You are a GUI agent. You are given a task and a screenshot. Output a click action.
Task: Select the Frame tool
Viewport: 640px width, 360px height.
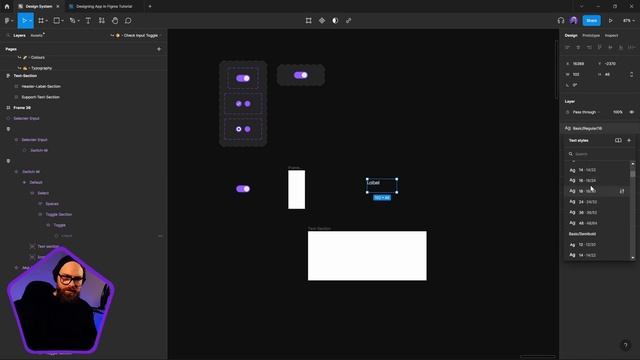click(41, 20)
